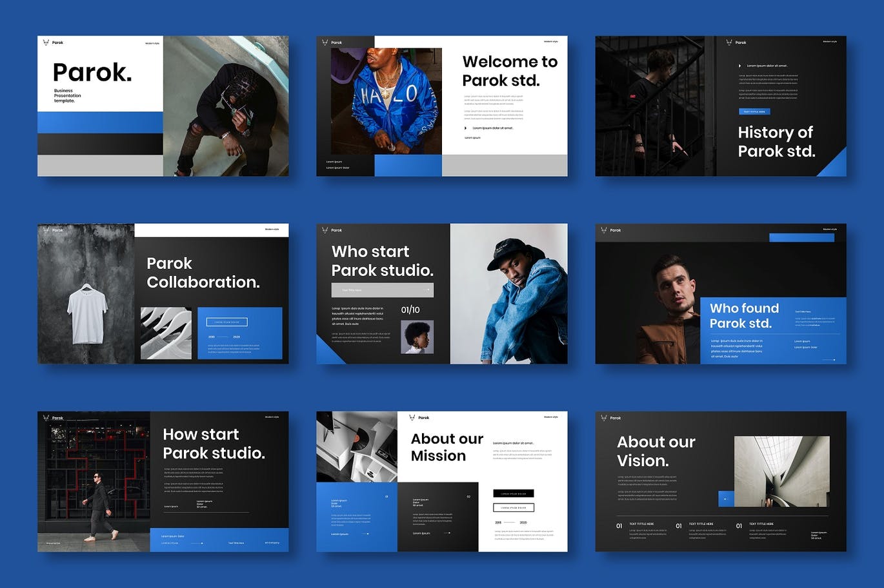Click the logo icon on the Who found slide
Viewport: 884px width, 588px height.
pyautogui.click(x=604, y=230)
